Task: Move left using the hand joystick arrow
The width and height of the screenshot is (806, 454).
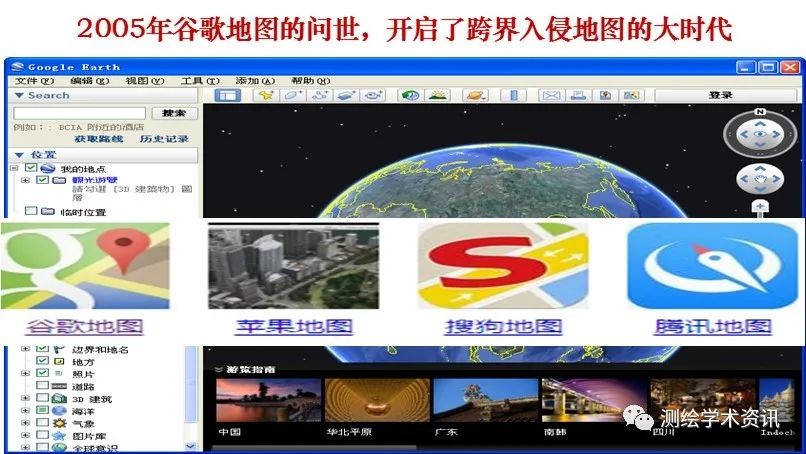Action: pyautogui.click(x=744, y=179)
